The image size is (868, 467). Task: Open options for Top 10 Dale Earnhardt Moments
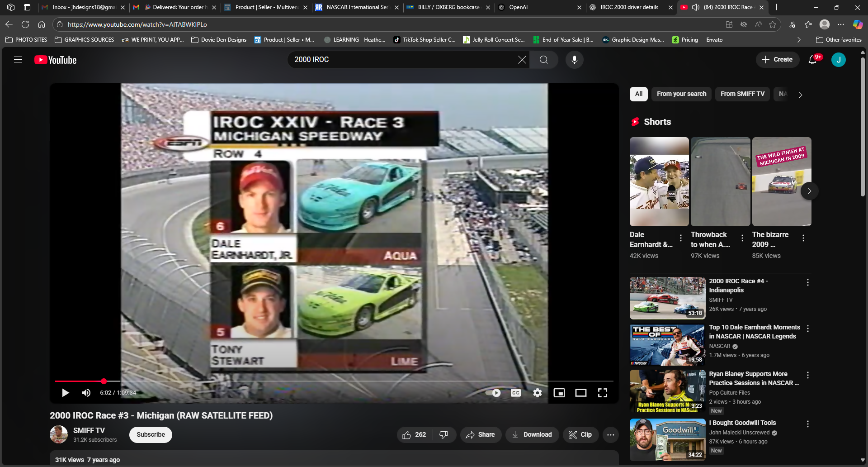[x=808, y=329]
